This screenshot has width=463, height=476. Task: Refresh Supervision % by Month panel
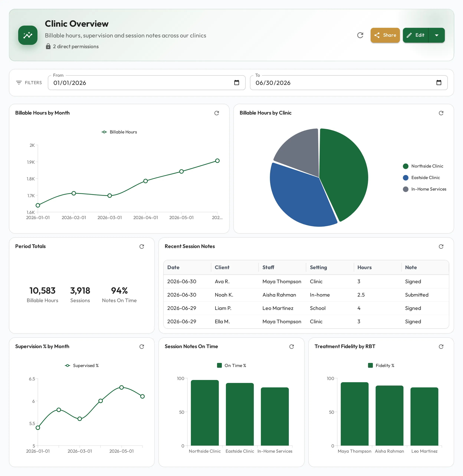click(x=142, y=346)
